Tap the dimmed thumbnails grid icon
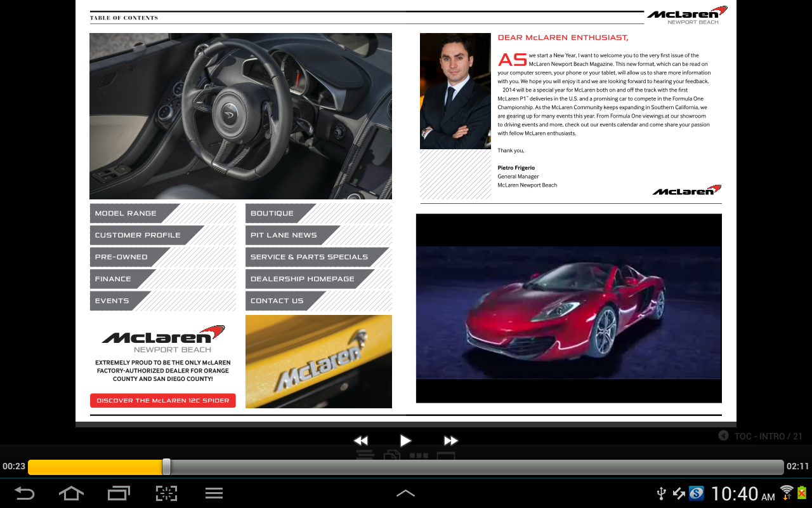Image resolution: width=812 pixels, height=508 pixels. pyautogui.click(x=419, y=455)
